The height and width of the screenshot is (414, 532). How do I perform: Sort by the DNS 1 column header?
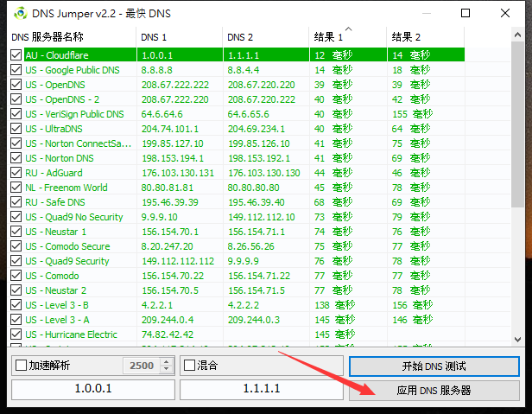(180, 37)
